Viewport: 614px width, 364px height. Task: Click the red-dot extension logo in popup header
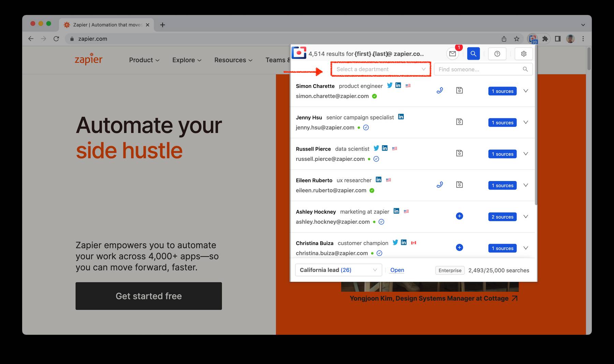coord(299,53)
